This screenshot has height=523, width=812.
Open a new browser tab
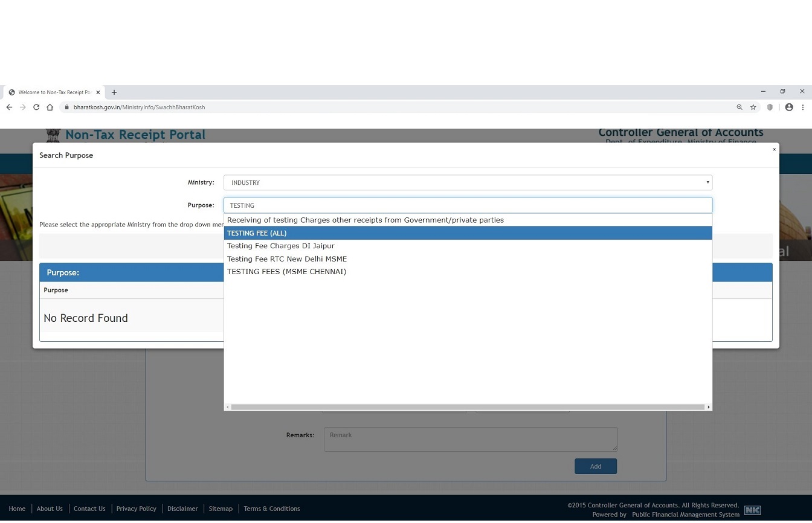[114, 92]
